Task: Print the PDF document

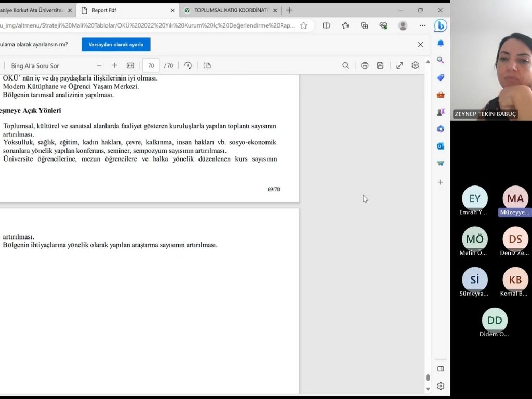Action: (365, 65)
